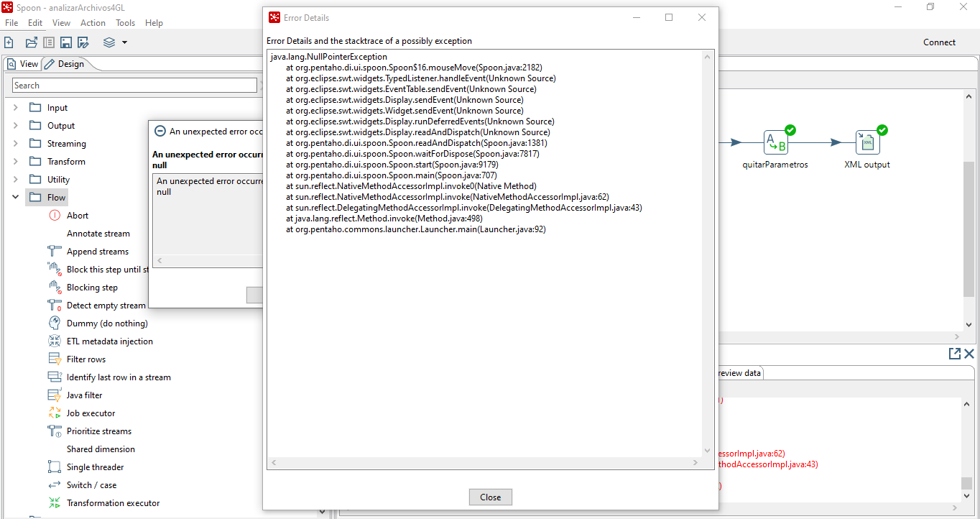
Task: Select the Switch / case step icon
Action: [55, 484]
